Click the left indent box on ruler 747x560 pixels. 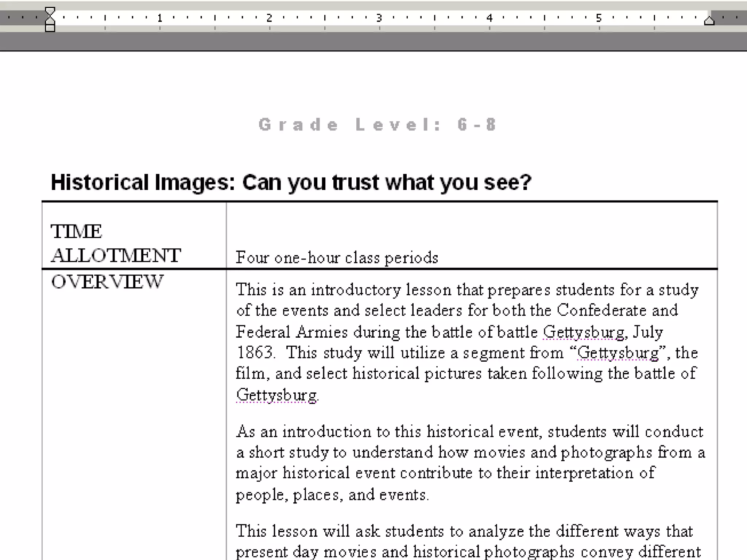tap(50, 28)
